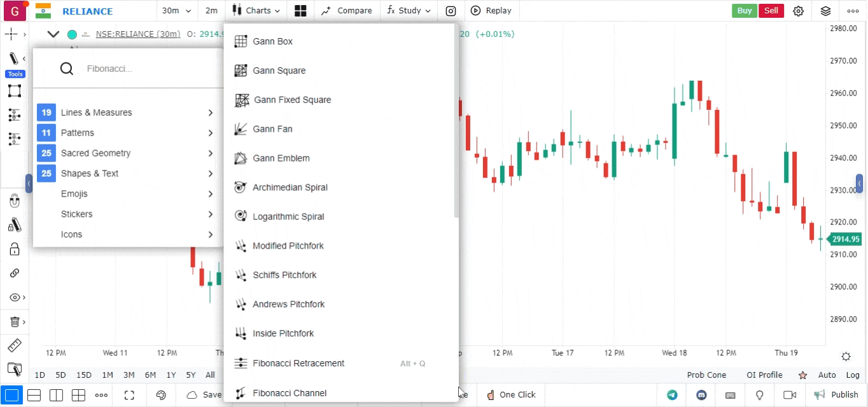868x407 pixels.
Task: Click the trash delete drawings icon
Action: 14,322
